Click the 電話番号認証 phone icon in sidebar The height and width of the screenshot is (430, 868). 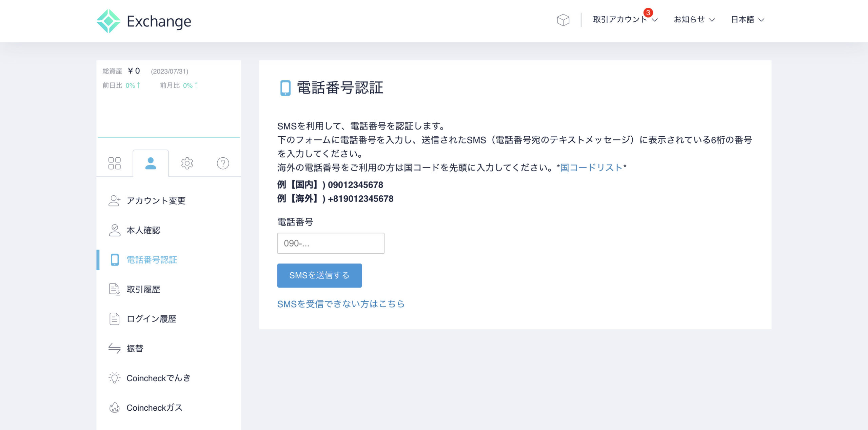115,260
